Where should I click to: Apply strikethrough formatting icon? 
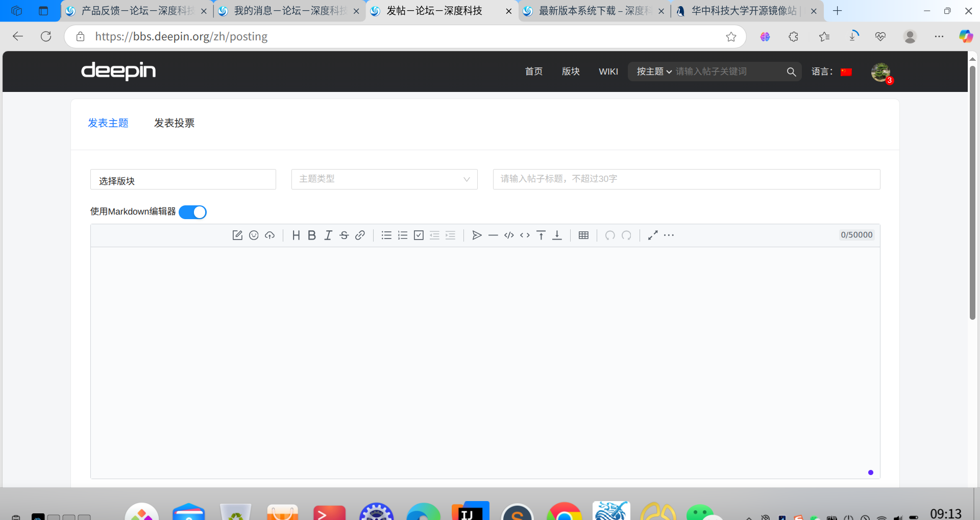click(x=344, y=235)
